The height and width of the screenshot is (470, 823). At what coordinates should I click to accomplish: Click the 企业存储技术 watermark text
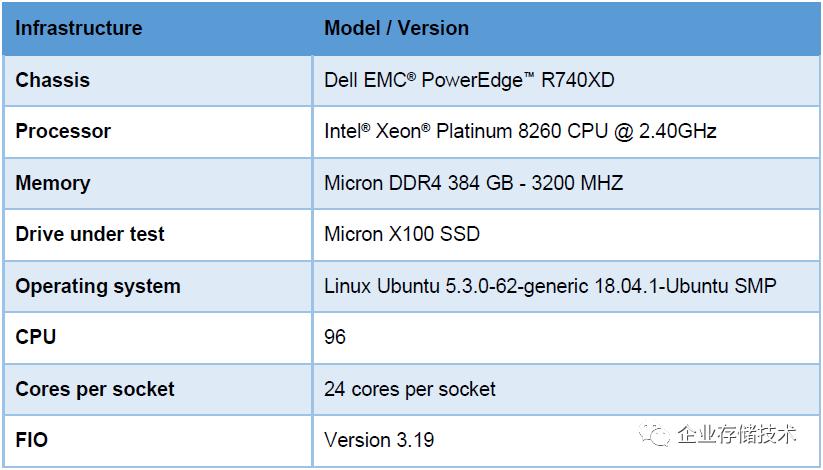pos(737,434)
